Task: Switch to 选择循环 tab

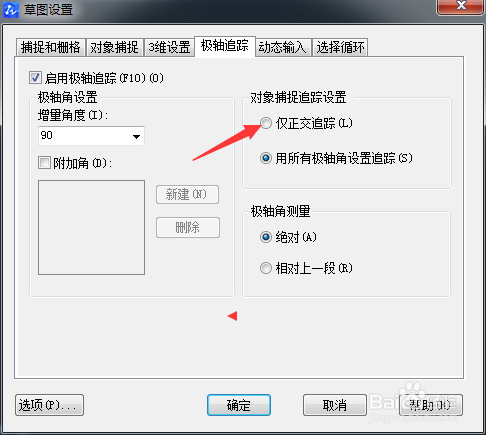Action: (x=340, y=47)
